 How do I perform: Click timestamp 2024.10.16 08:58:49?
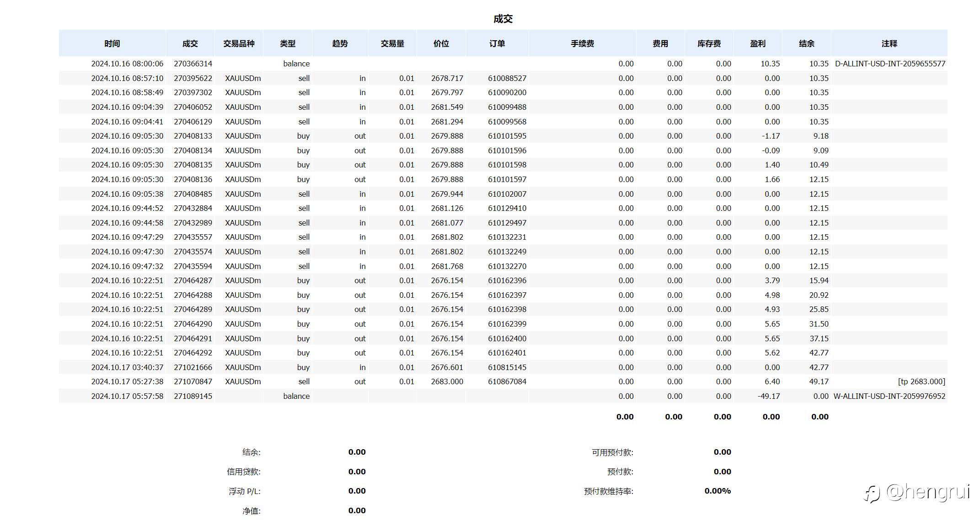coord(127,92)
